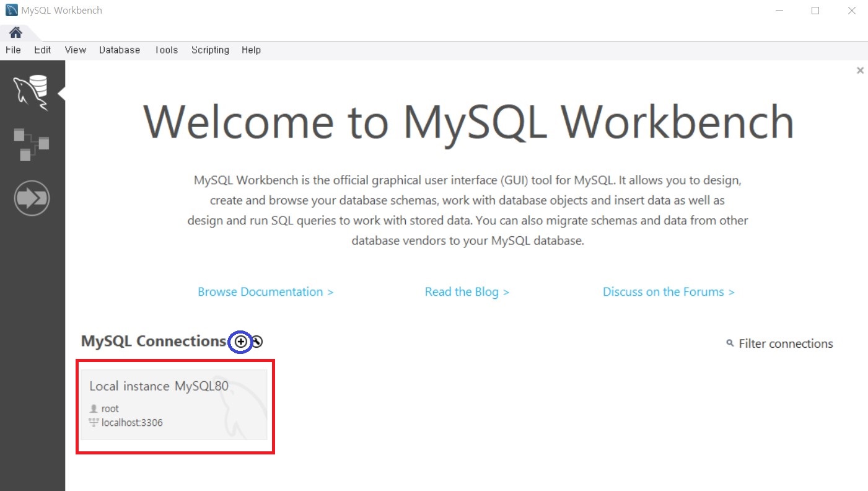Open the Database menu

(x=120, y=50)
